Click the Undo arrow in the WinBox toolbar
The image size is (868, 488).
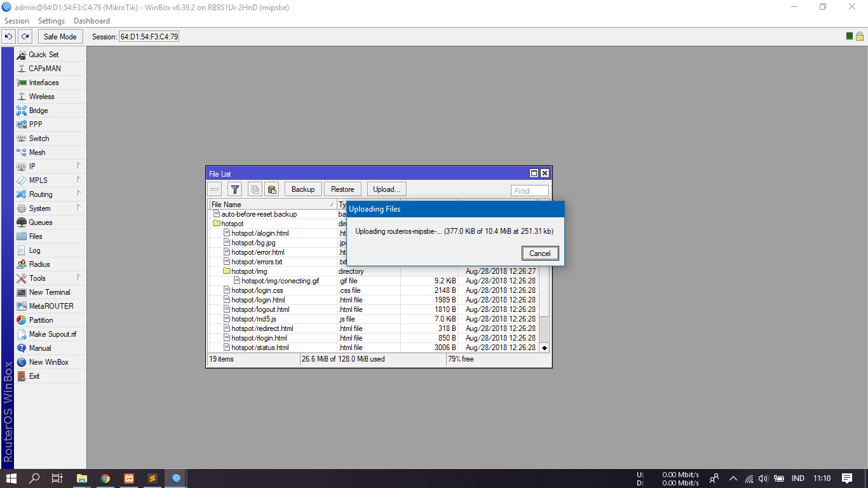point(9,36)
